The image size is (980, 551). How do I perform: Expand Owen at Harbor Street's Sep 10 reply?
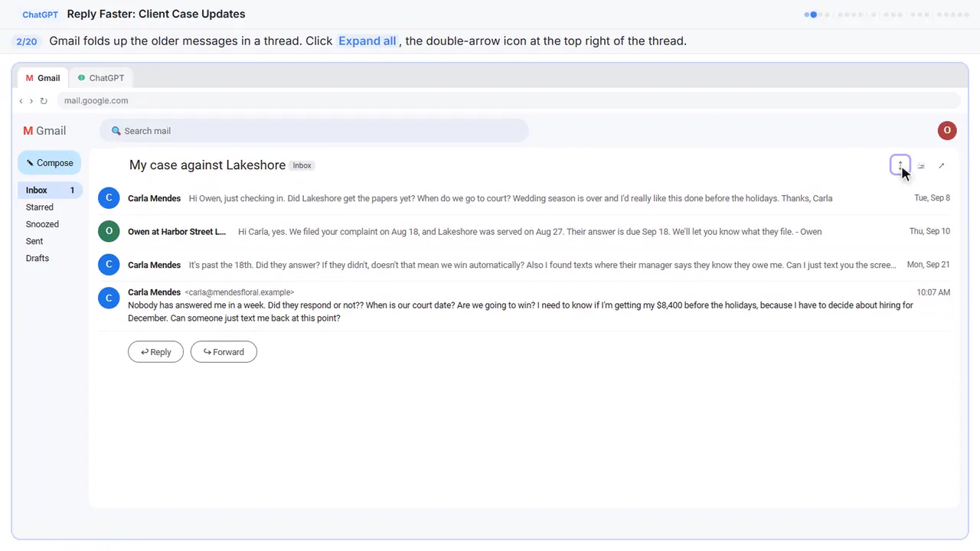pos(524,231)
